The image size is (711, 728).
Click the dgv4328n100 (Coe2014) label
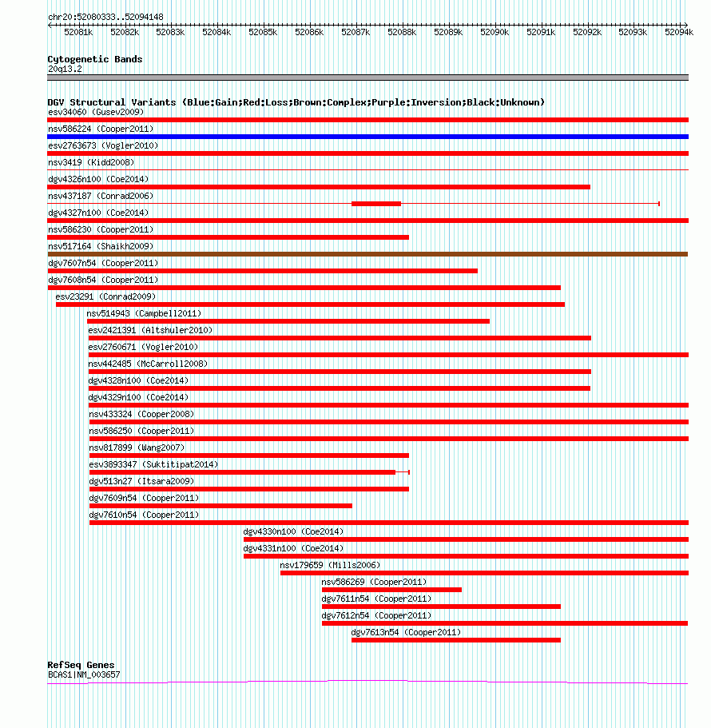[x=138, y=380]
